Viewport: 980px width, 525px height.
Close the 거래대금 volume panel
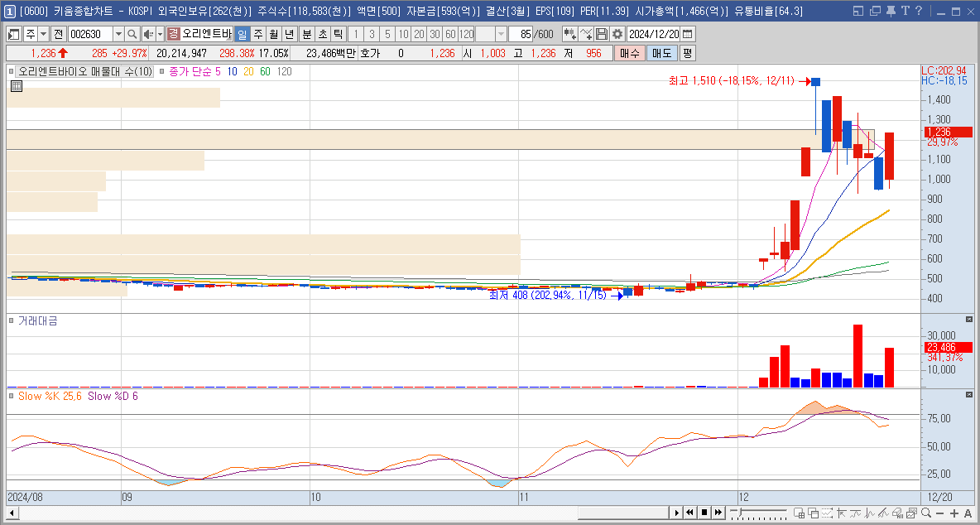pos(969,320)
